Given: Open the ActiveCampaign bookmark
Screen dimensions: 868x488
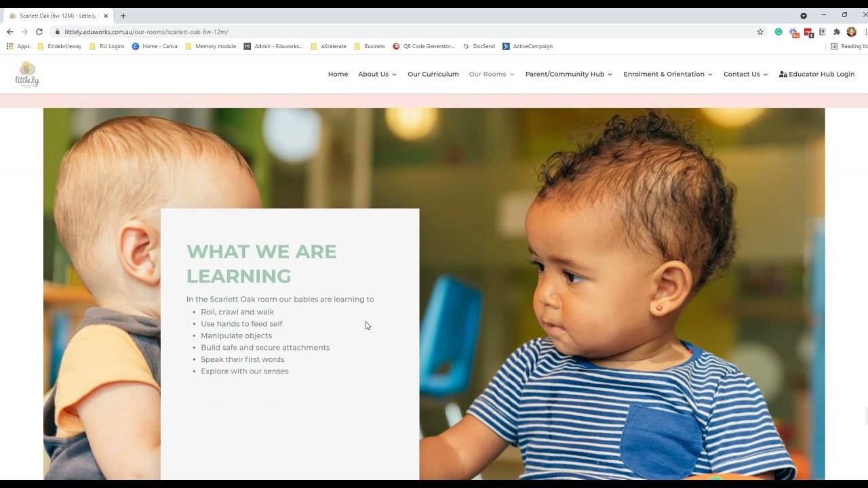Looking at the screenshot, I should 528,46.
